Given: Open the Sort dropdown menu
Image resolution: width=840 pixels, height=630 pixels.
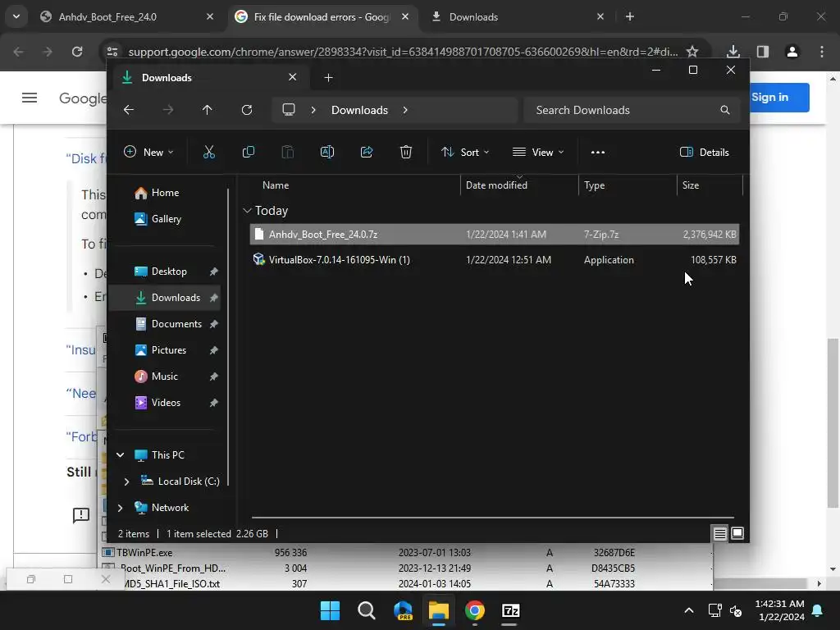Looking at the screenshot, I should pos(464,152).
